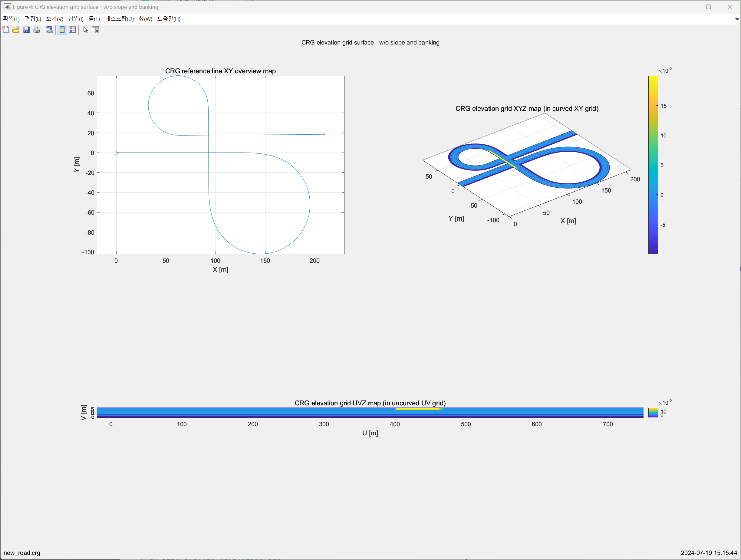
Task: Open the 도움말(H) menu
Action: coord(169,19)
